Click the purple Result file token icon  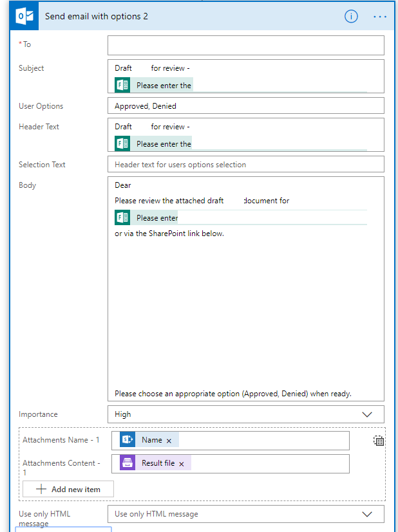[128, 463]
